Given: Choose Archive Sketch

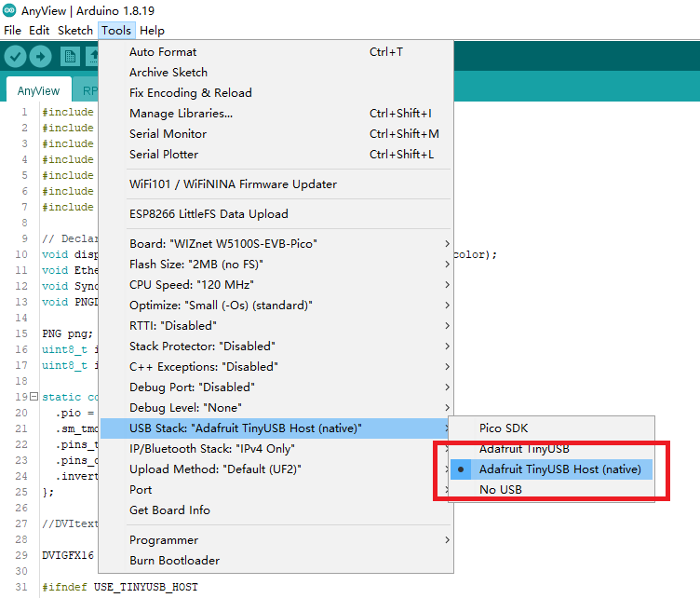Looking at the screenshot, I should (276, 73).
